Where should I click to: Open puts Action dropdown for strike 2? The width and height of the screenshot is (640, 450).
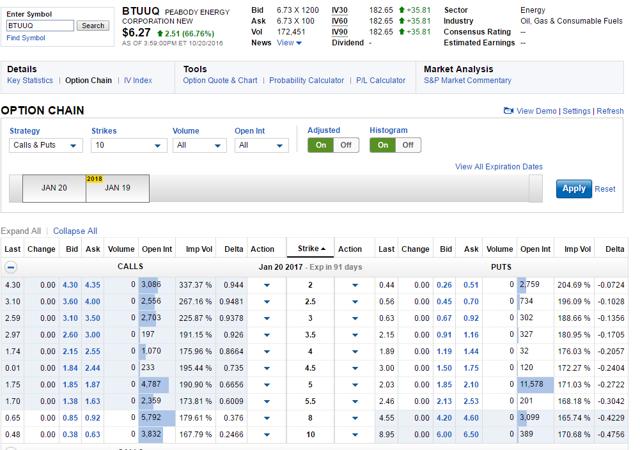(355, 285)
